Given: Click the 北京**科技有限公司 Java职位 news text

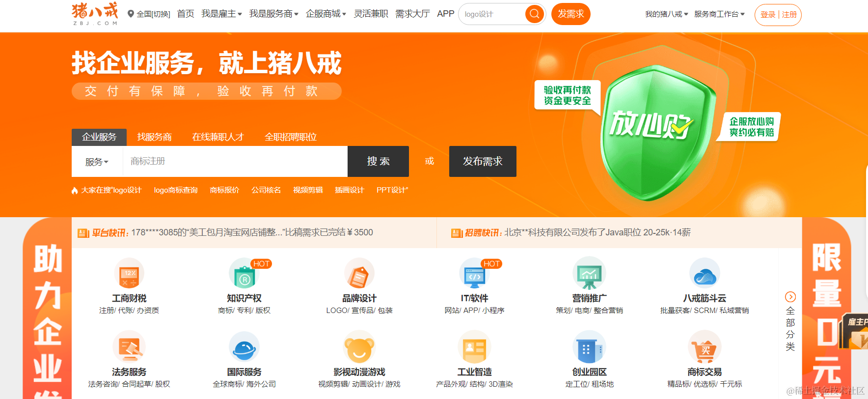Looking at the screenshot, I should click(x=597, y=232).
